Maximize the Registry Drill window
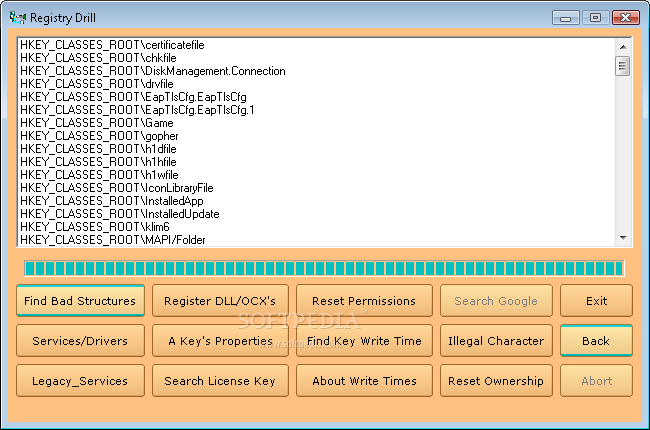Viewport: 650px width, 430px height. [x=595, y=18]
